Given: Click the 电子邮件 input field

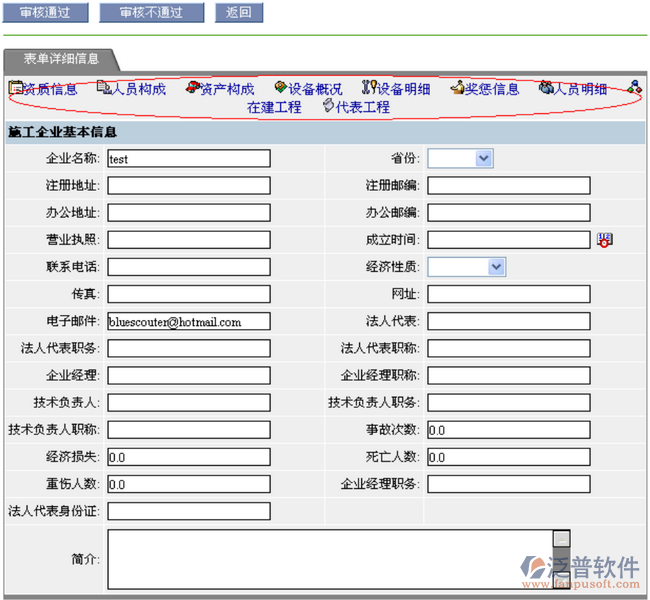Looking at the screenshot, I should pyautogui.click(x=188, y=322).
